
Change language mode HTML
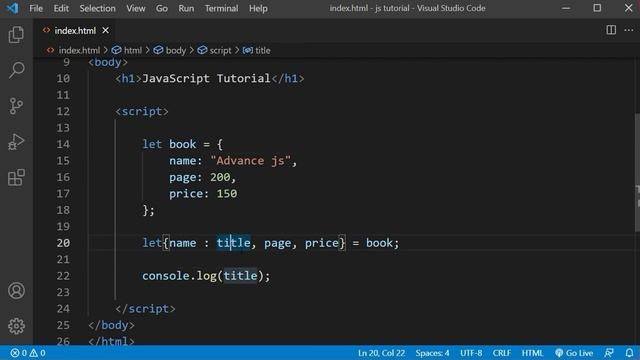point(532,353)
